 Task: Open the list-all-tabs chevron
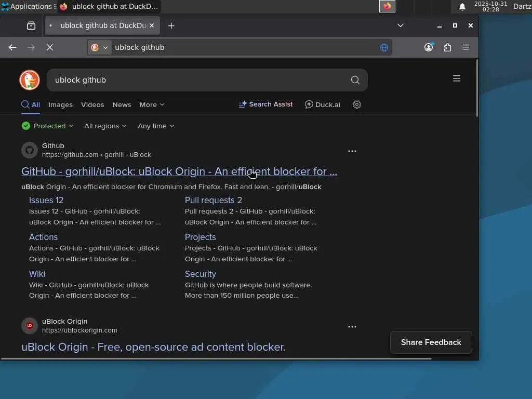401,25
